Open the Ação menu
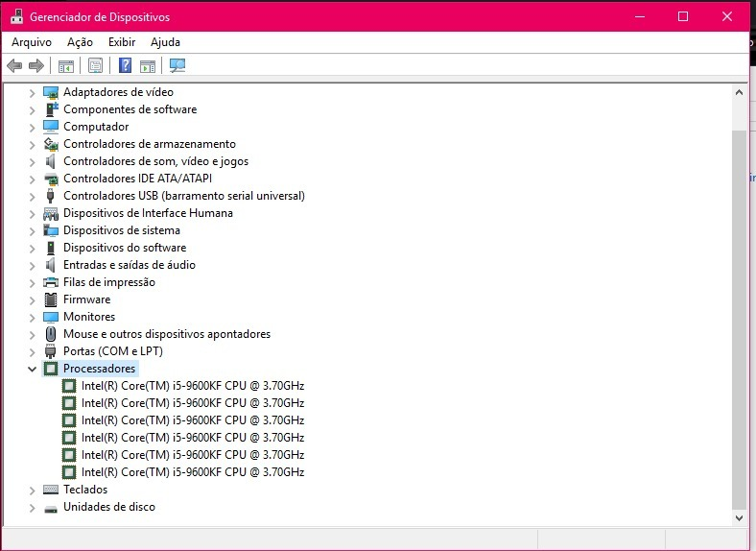The height and width of the screenshot is (551, 756). coord(80,42)
